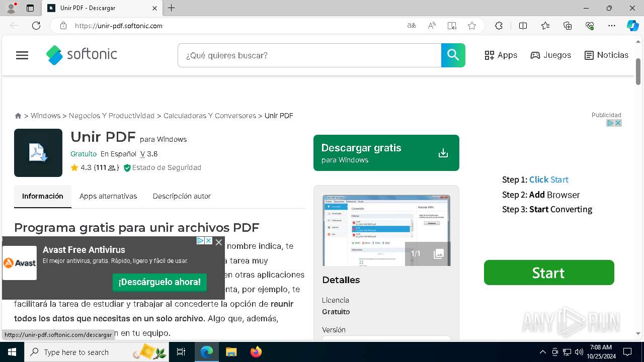Click the home breadcrumb icon
This screenshot has width=644, height=362.
coord(18,116)
